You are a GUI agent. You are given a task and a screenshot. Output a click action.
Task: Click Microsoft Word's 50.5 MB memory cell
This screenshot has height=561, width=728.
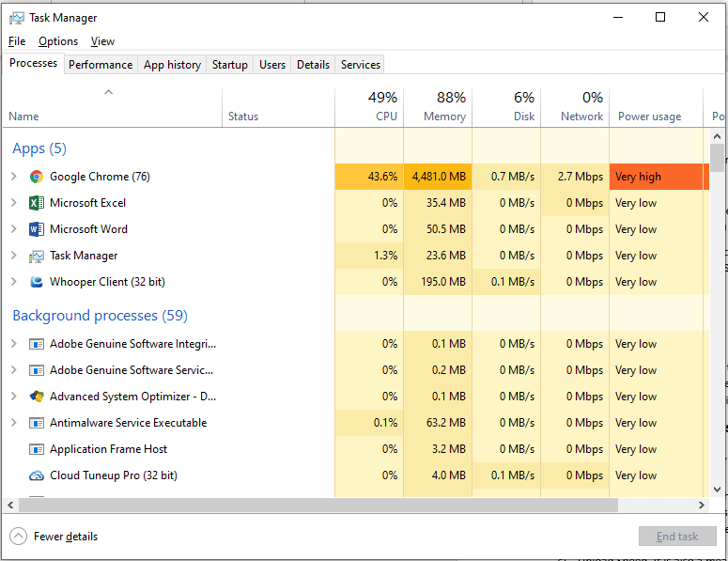(438, 229)
